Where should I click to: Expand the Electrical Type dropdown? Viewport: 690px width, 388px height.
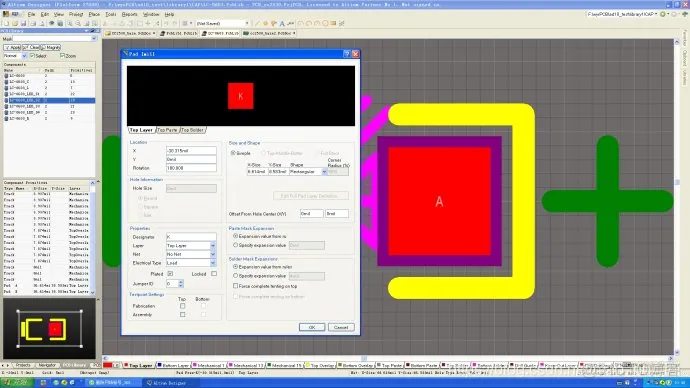click(x=213, y=263)
